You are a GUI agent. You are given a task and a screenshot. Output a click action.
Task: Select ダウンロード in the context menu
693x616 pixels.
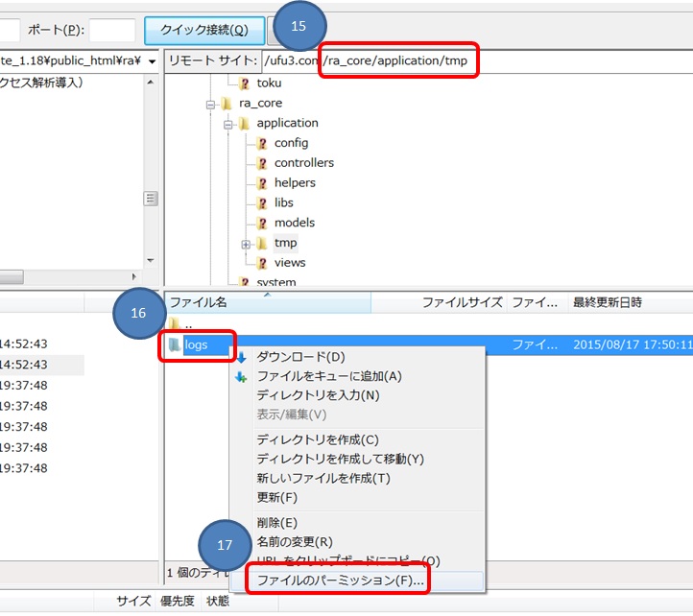(300, 357)
